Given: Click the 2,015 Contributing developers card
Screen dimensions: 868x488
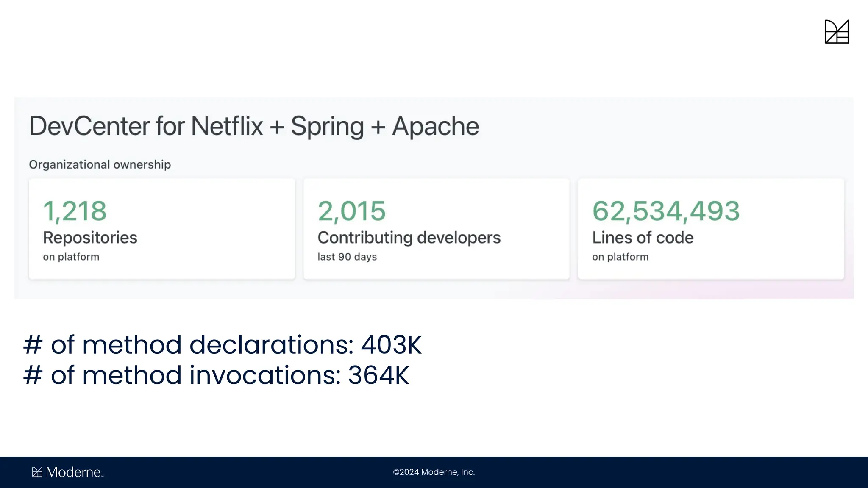Looking at the screenshot, I should [x=436, y=229].
